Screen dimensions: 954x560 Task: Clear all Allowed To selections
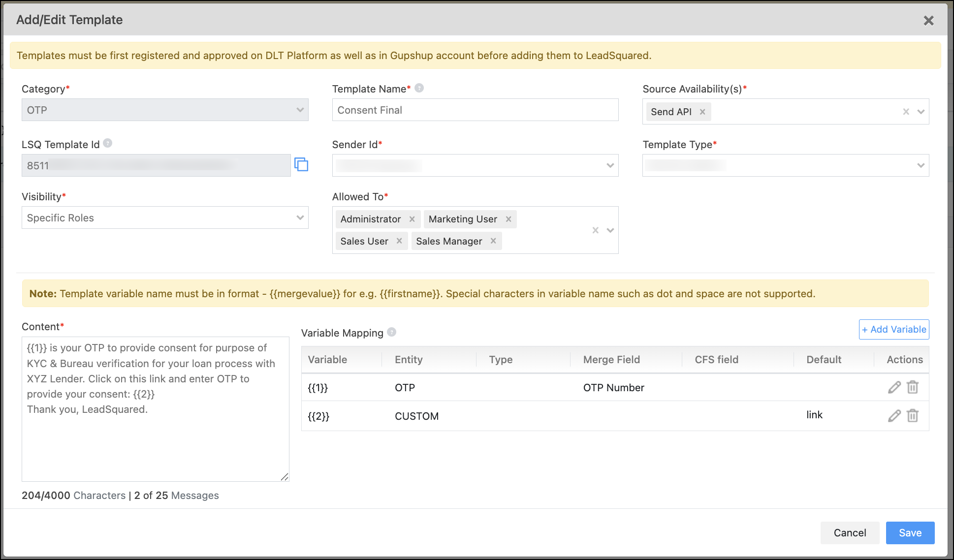tap(595, 230)
